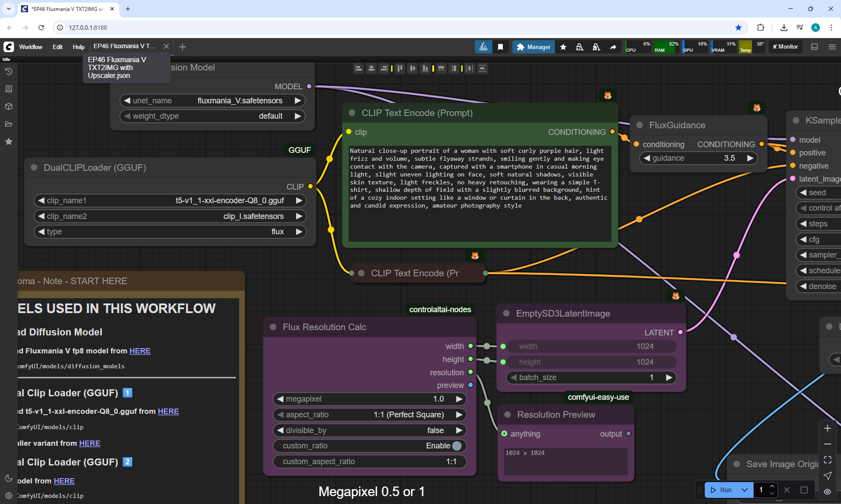The height and width of the screenshot is (504, 841).
Task: Click the share arrow icon beside Manager
Action: coord(613,47)
